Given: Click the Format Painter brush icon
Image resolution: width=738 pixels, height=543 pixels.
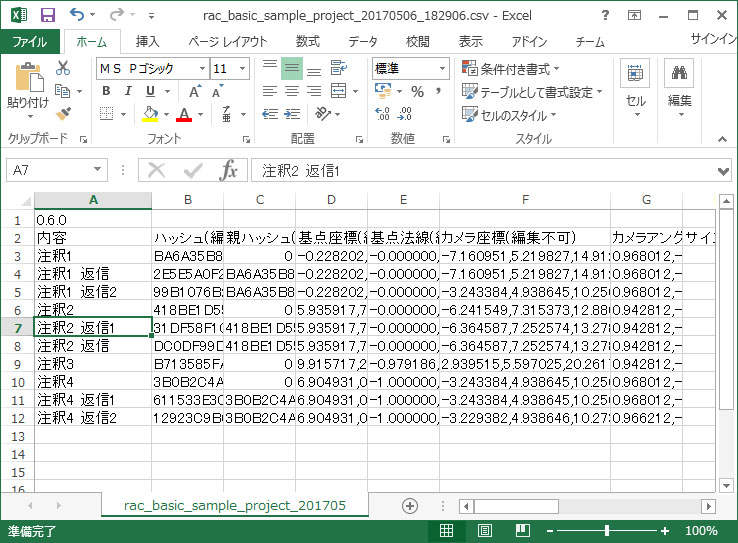Looking at the screenshot, I should pos(63,114).
